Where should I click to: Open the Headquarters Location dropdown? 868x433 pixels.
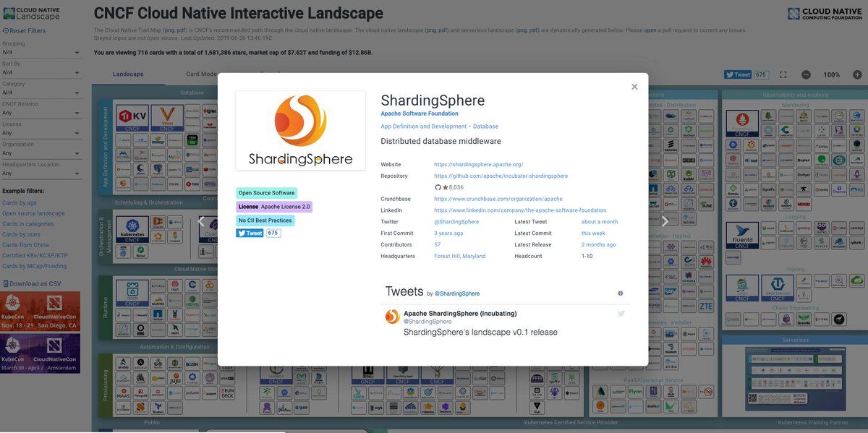[x=43, y=173]
